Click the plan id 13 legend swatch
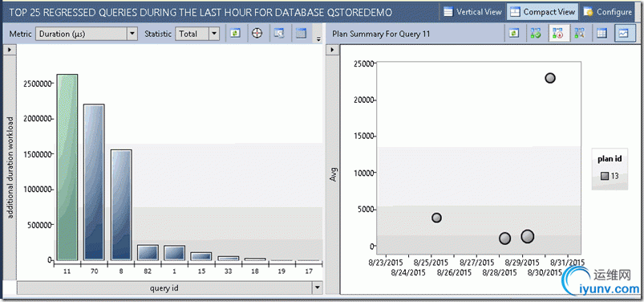Viewport: 644px width, 302px height. [x=604, y=176]
